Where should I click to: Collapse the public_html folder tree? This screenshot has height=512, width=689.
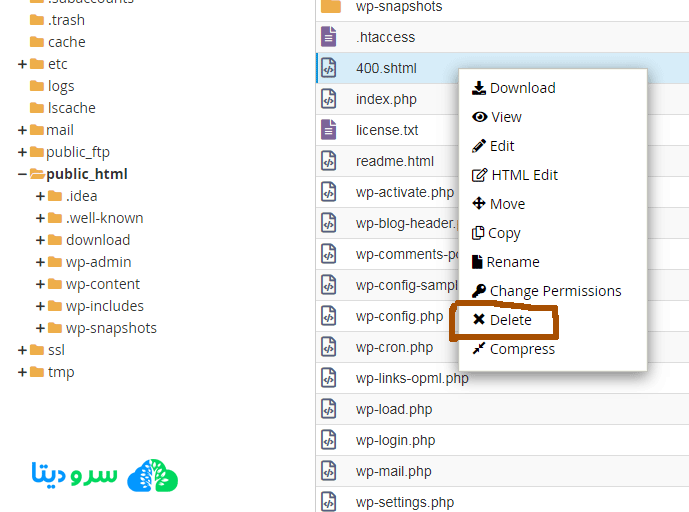(x=23, y=174)
